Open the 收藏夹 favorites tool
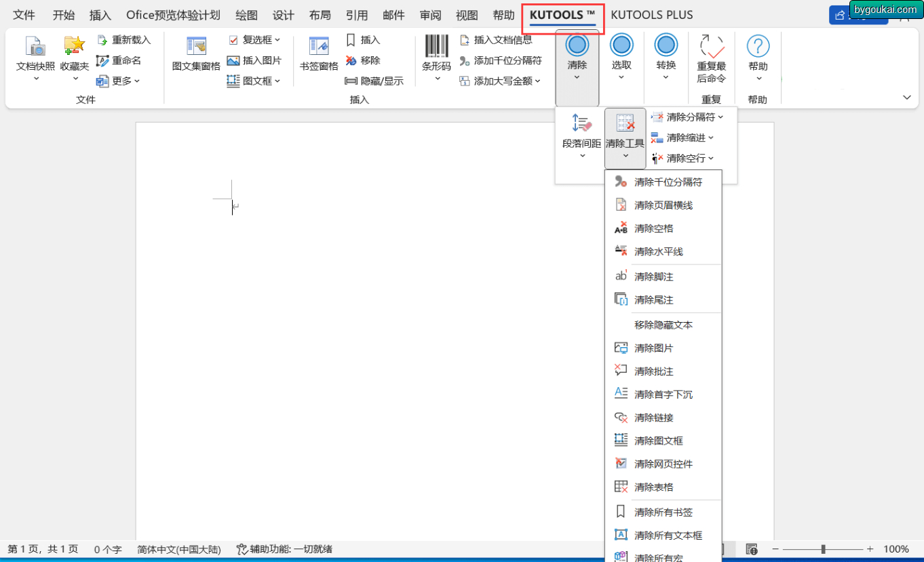Image resolution: width=924 pixels, height=562 pixels. (75, 58)
